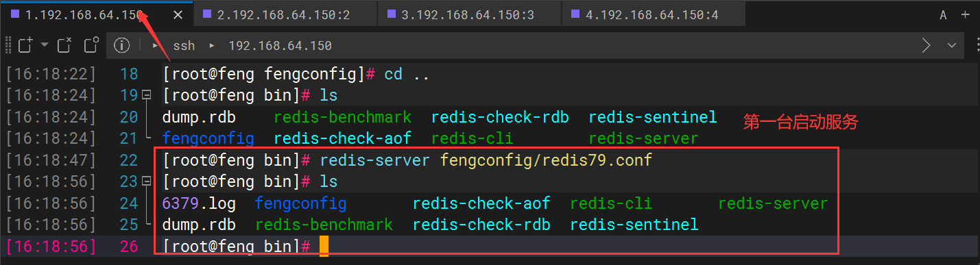Click 'redis-server' on line 21
This screenshot has height=265, width=980.
[643, 139]
